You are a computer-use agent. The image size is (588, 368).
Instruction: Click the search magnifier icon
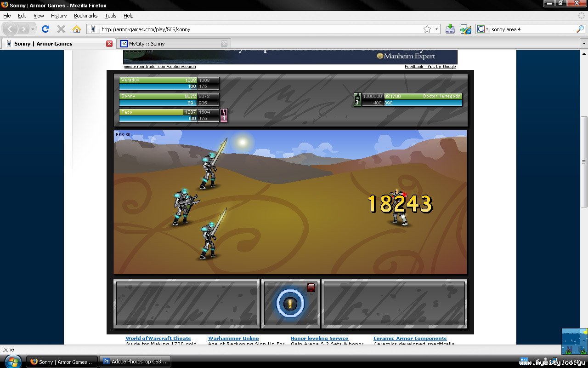[x=580, y=29]
